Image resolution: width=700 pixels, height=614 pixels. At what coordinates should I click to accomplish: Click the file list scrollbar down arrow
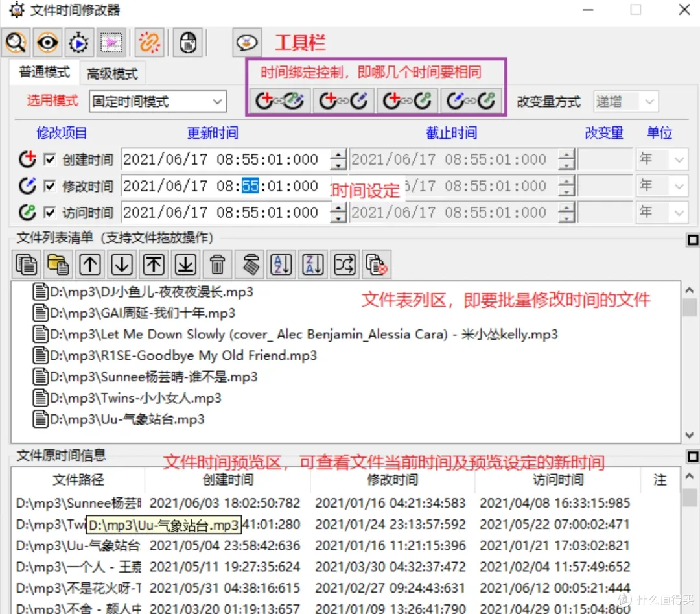690,435
